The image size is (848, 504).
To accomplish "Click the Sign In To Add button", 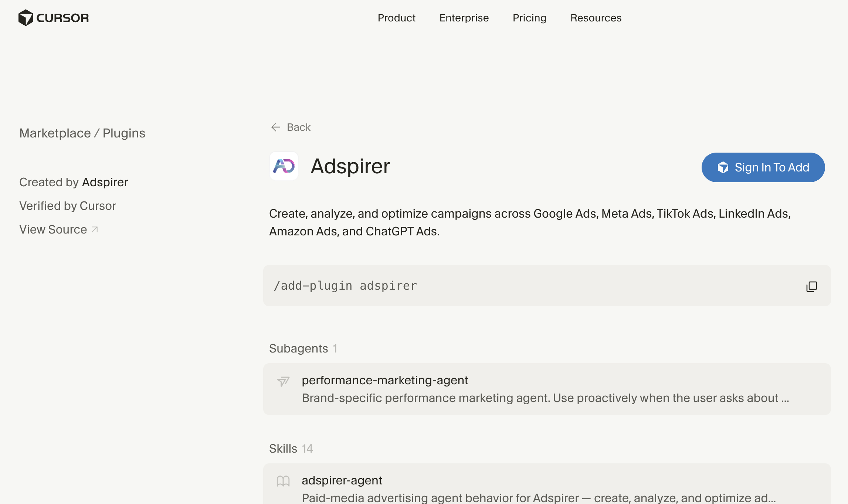I will [763, 167].
